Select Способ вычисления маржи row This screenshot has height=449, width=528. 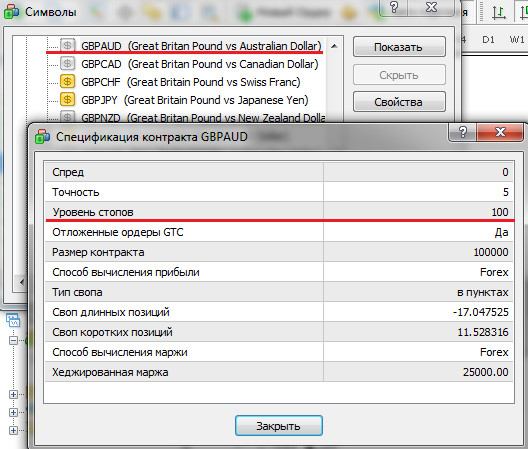279,352
